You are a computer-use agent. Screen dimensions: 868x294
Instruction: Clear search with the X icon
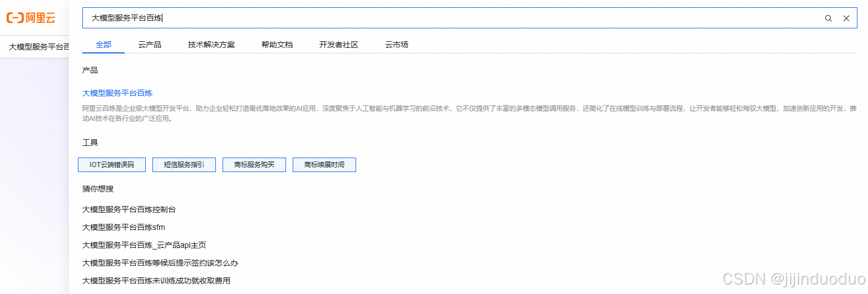tap(846, 18)
